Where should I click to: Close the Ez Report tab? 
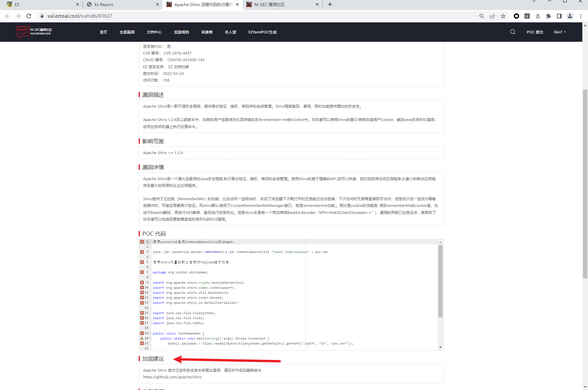157,4
